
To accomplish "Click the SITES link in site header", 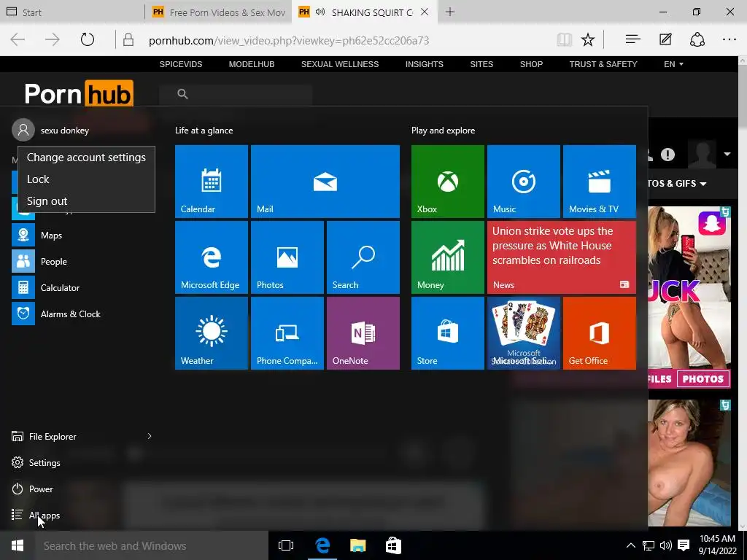I will point(481,64).
